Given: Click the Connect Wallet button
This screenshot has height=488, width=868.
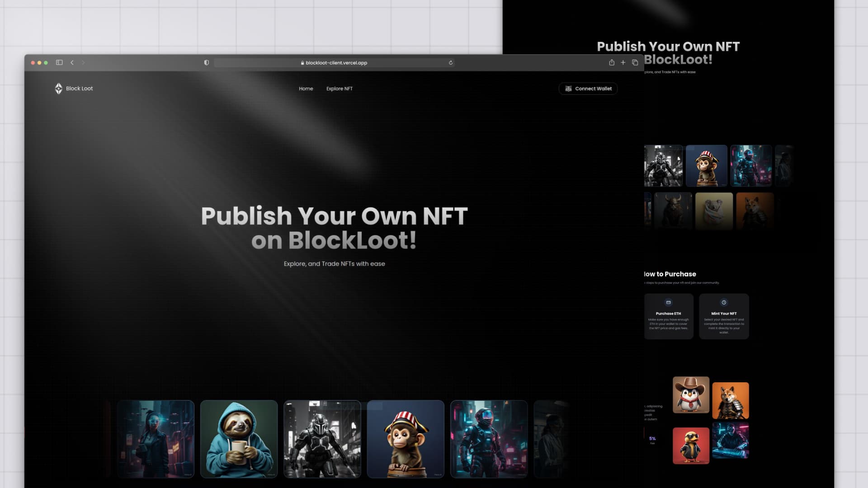Looking at the screenshot, I should pos(588,89).
